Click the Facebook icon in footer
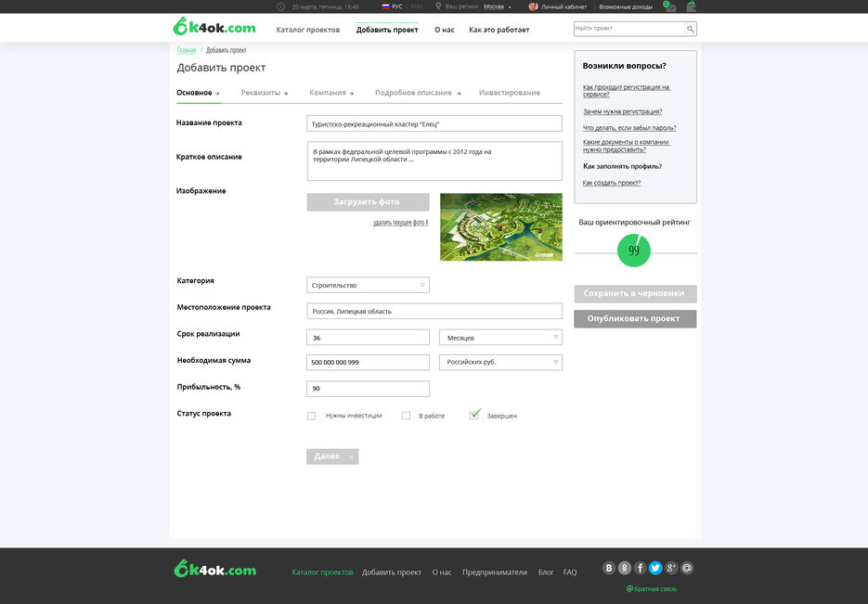The width and height of the screenshot is (868, 604). pyautogui.click(x=641, y=568)
